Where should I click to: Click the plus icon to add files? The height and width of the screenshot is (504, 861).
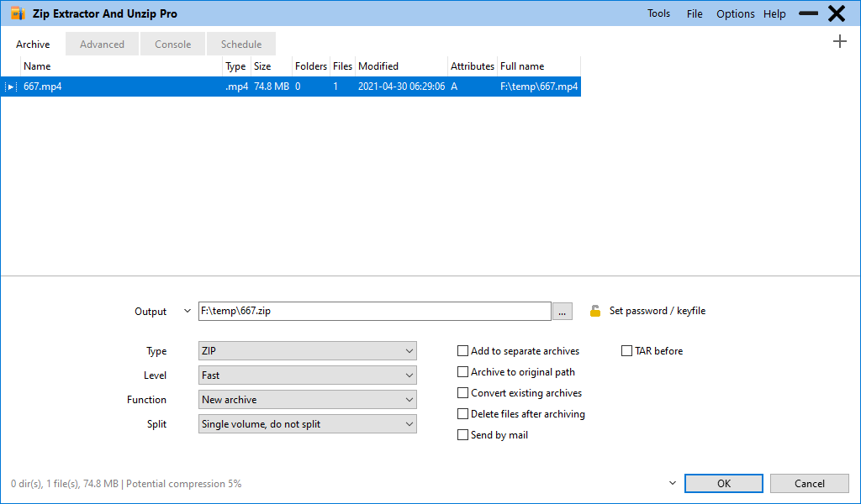point(840,41)
